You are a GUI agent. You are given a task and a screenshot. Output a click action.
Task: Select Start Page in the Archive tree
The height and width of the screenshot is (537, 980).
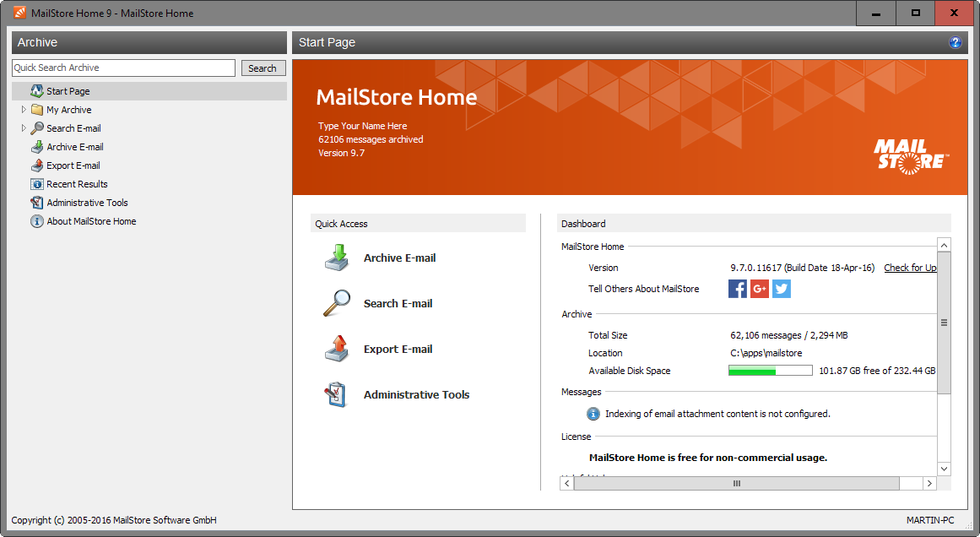(x=68, y=91)
